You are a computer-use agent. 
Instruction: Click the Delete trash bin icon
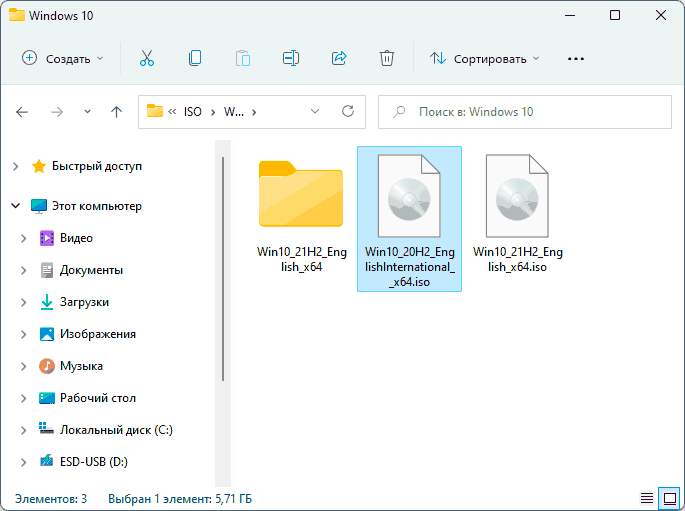click(387, 58)
